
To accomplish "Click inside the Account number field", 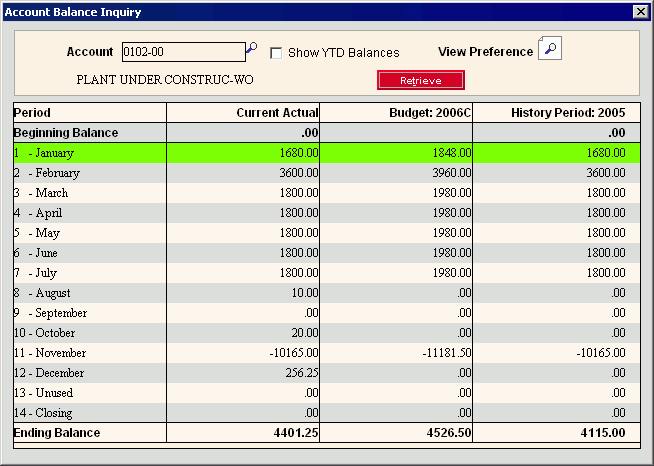I will 182,51.
